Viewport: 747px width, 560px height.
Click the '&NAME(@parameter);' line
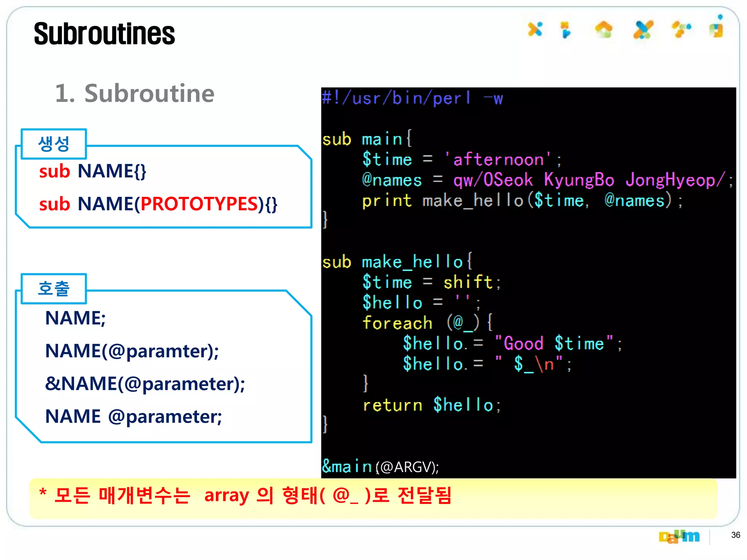click(145, 384)
